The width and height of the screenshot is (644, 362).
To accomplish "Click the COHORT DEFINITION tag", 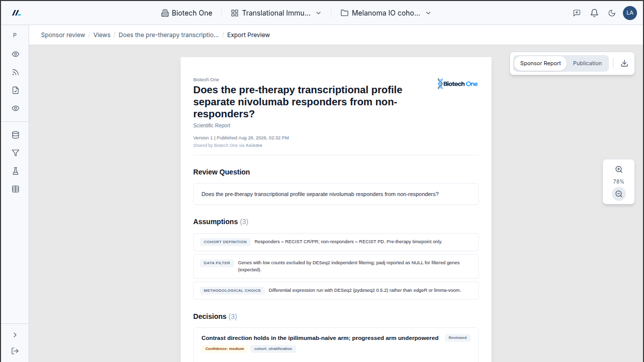I will tap(225, 242).
